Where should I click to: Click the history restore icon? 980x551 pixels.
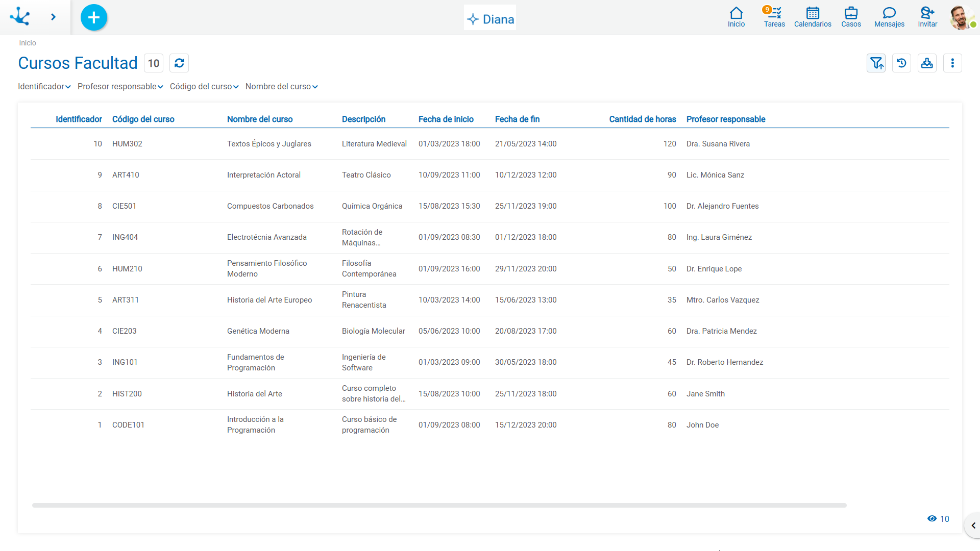click(901, 63)
